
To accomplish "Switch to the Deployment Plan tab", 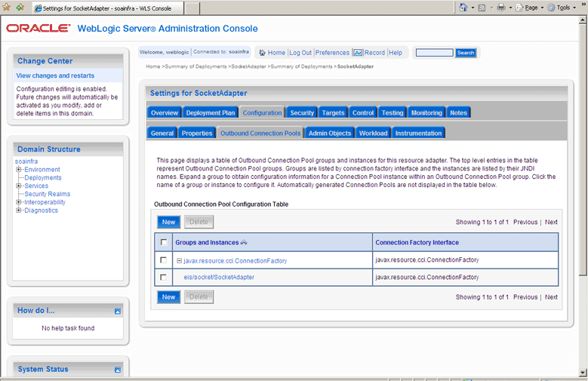I will point(211,113).
